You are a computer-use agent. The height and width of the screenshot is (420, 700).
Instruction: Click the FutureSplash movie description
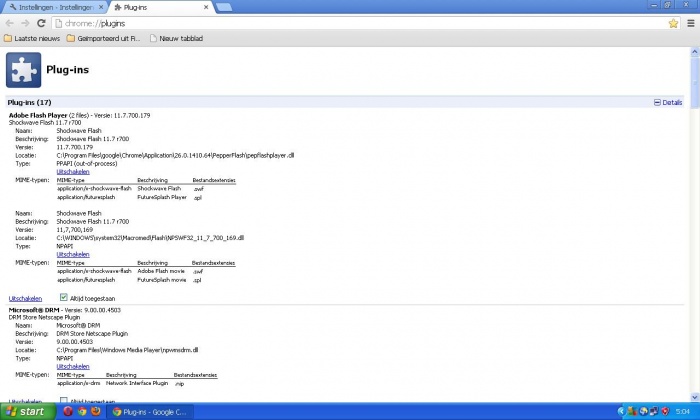pyautogui.click(x=162, y=280)
